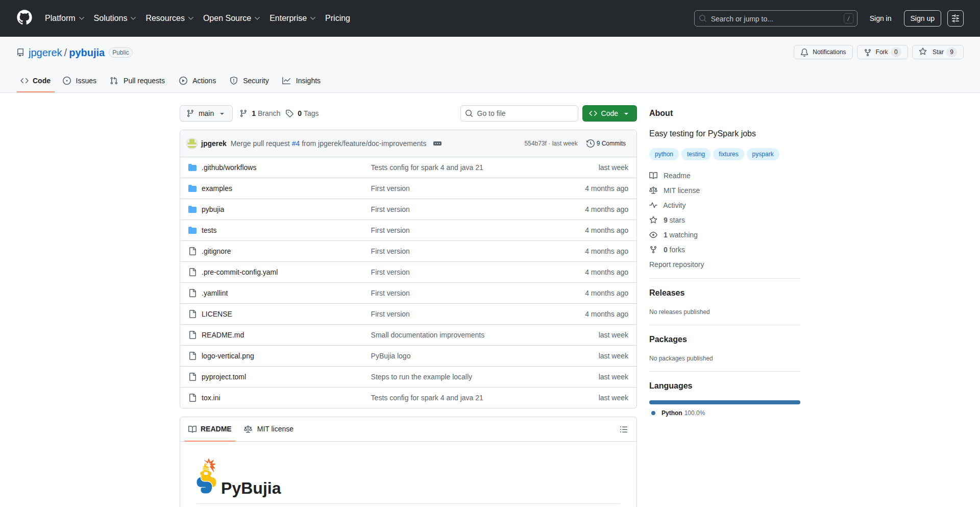Viewport: 980px width, 507px height.
Task: Select the Code tab
Action: pyautogui.click(x=35, y=81)
